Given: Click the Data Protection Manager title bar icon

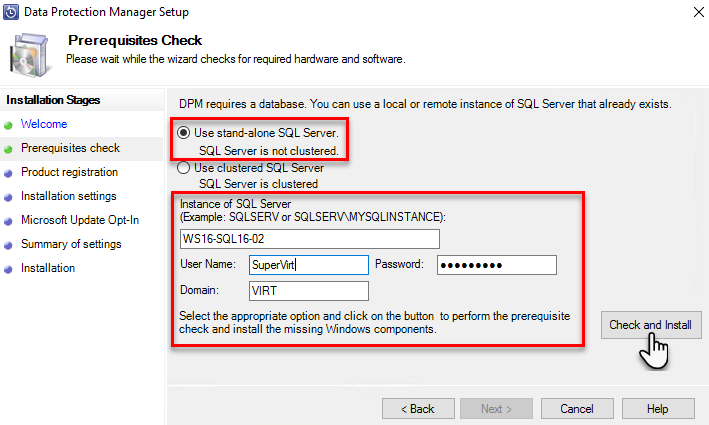Looking at the screenshot, I should (x=11, y=12).
